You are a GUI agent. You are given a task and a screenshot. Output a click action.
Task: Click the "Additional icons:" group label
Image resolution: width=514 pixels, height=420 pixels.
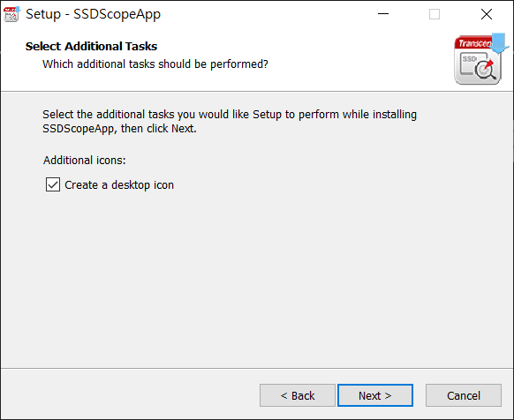[x=84, y=161]
